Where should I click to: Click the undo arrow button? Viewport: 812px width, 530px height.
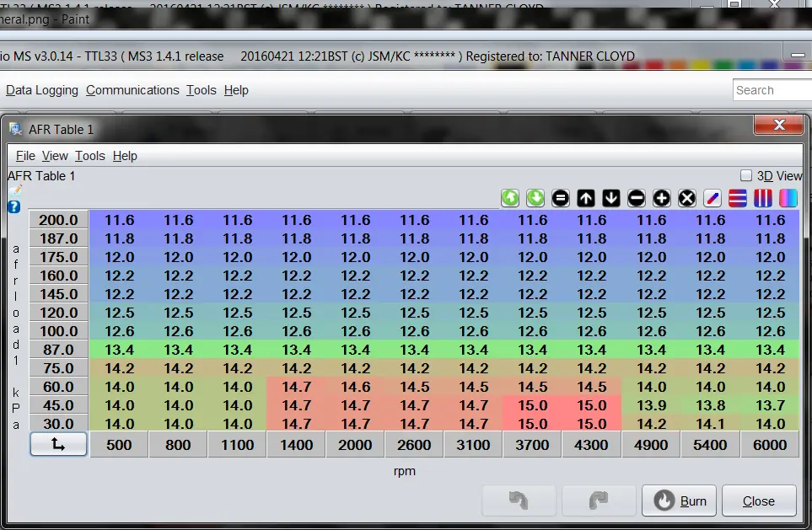(x=519, y=501)
